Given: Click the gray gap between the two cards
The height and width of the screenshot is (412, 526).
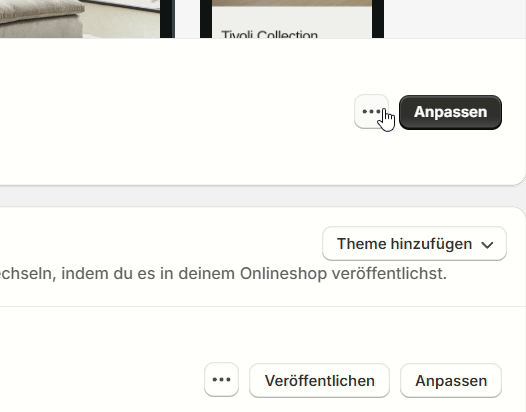Looking at the screenshot, I should click(262, 196).
